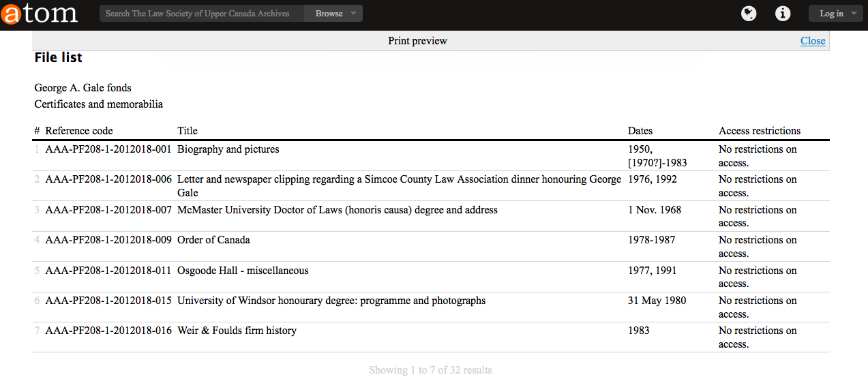Viewport: 868px width, 379px height.
Task: Click the Reference code column header
Action: pos(79,131)
